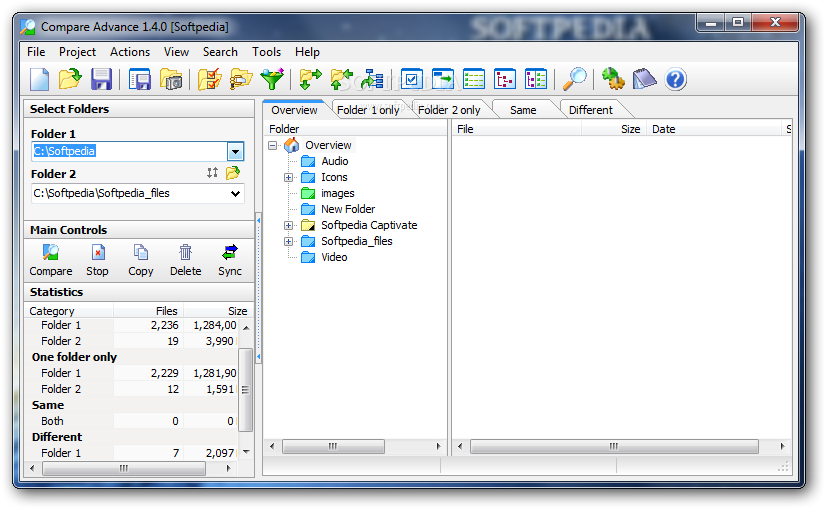Click the '2,236' Folder 1 files value
Viewport: 826px width, 509px height.
click(164, 326)
